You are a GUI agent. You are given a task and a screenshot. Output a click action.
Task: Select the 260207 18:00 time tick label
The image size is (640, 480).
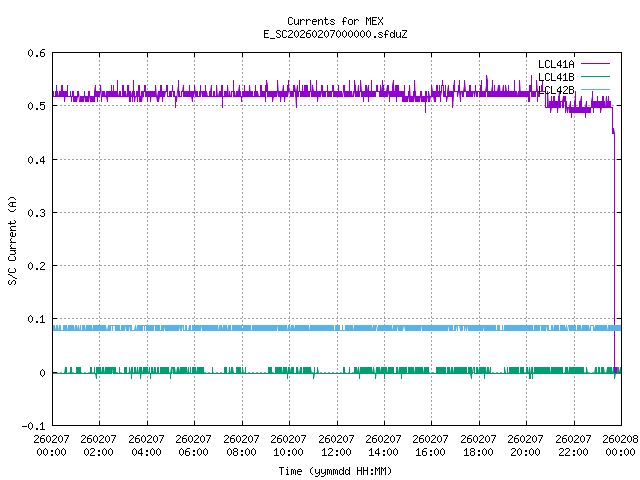tap(478, 445)
